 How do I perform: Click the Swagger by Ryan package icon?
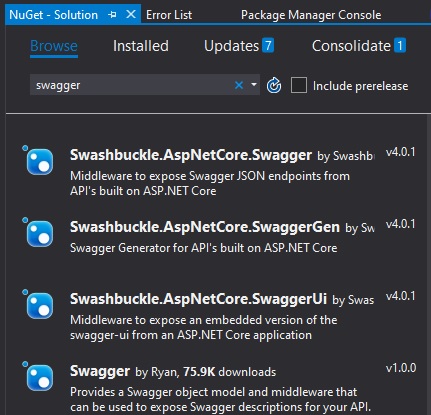(39, 378)
